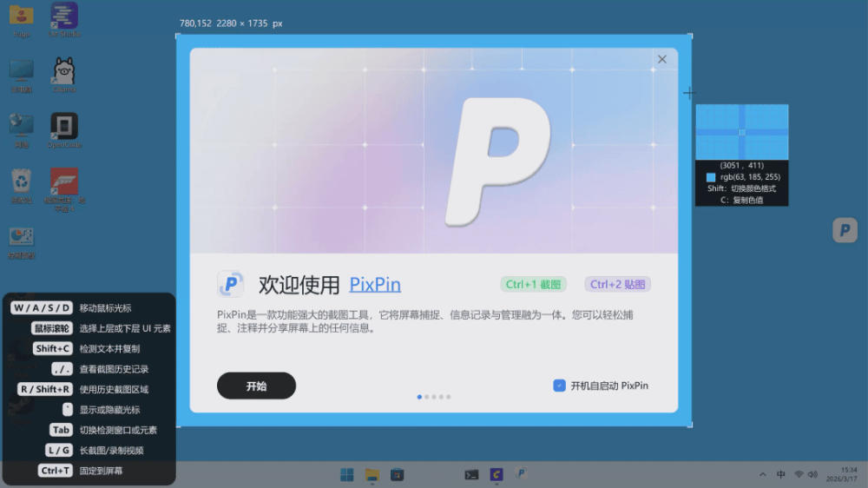
Task: Select the OpenCode desktop icon
Action: click(x=64, y=130)
